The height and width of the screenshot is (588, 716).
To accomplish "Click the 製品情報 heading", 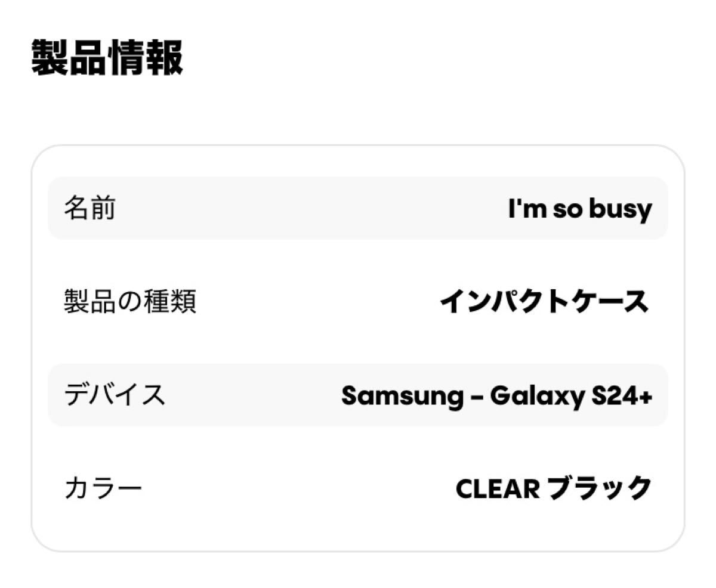I will tap(107, 58).
